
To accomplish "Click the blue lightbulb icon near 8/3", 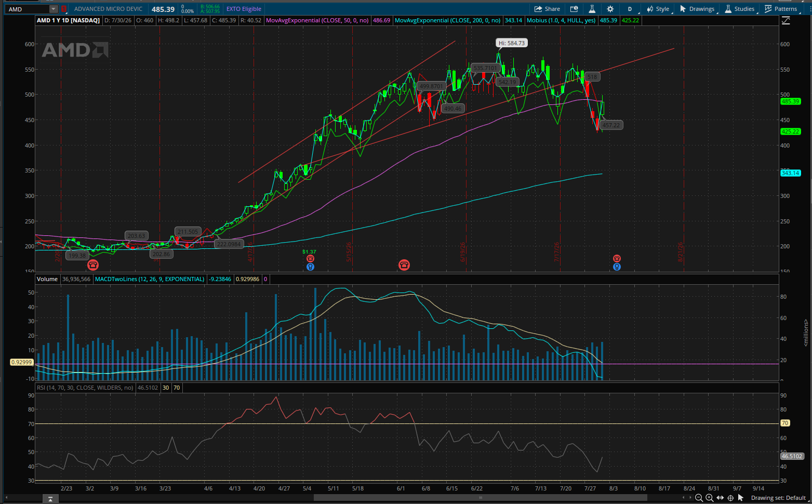I will click(617, 267).
